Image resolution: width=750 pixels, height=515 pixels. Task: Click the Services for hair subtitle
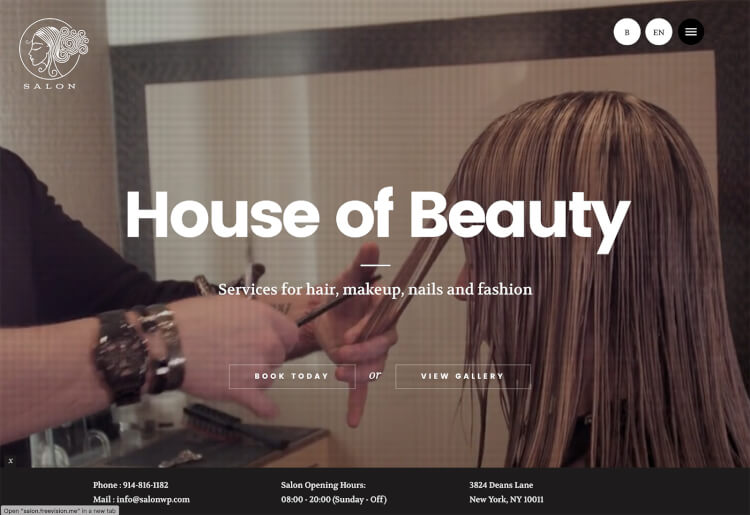coord(375,289)
